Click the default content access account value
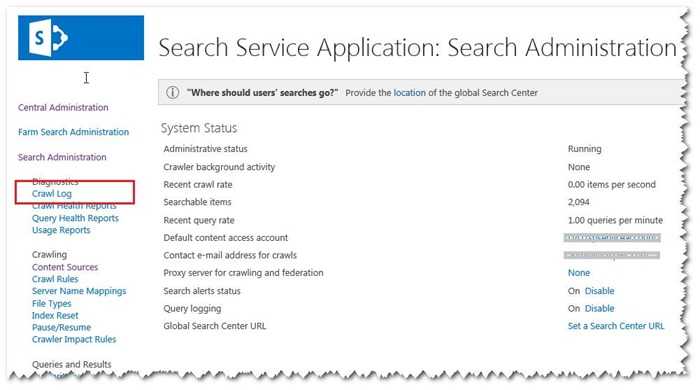This screenshot has width=700, height=390. click(x=612, y=238)
